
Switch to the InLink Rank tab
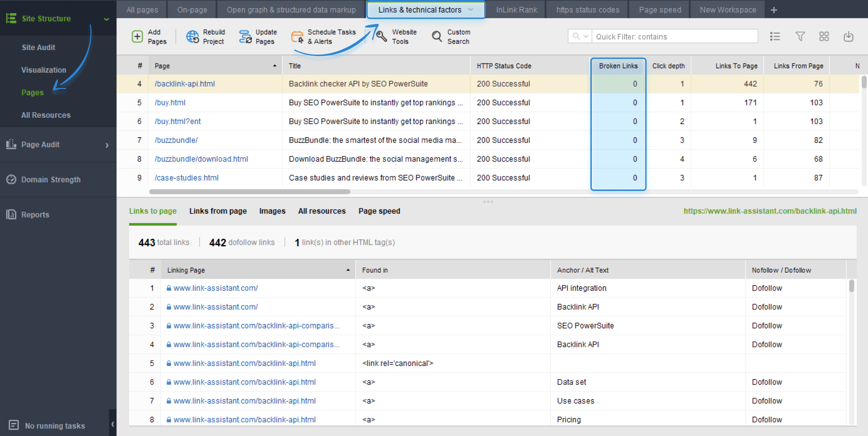(x=516, y=9)
